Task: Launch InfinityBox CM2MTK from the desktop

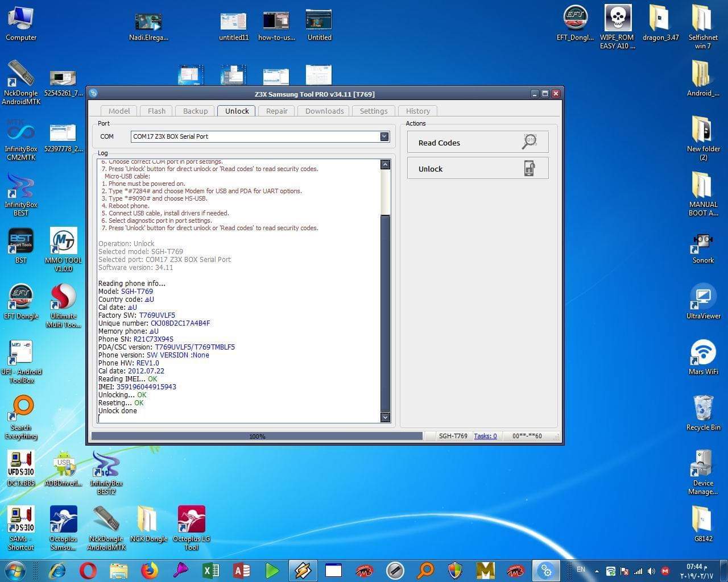Action: (x=21, y=139)
